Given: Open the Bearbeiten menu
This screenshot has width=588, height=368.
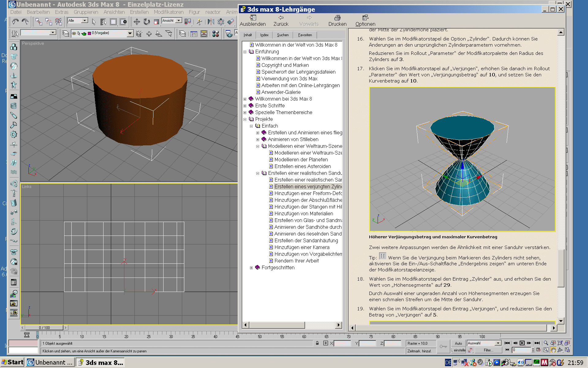Looking at the screenshot, I should [38, 12].
